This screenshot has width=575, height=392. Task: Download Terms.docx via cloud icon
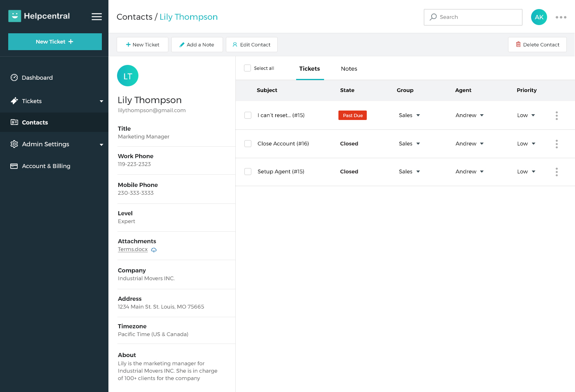pos(154,250)
